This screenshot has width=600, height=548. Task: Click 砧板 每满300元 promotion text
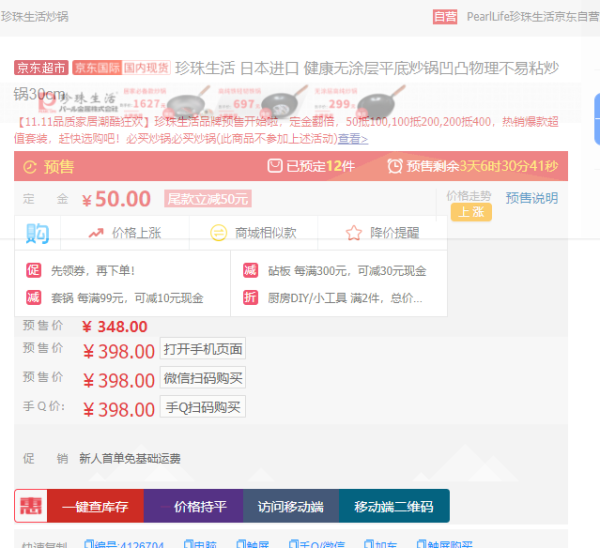(x=347, y=271)
